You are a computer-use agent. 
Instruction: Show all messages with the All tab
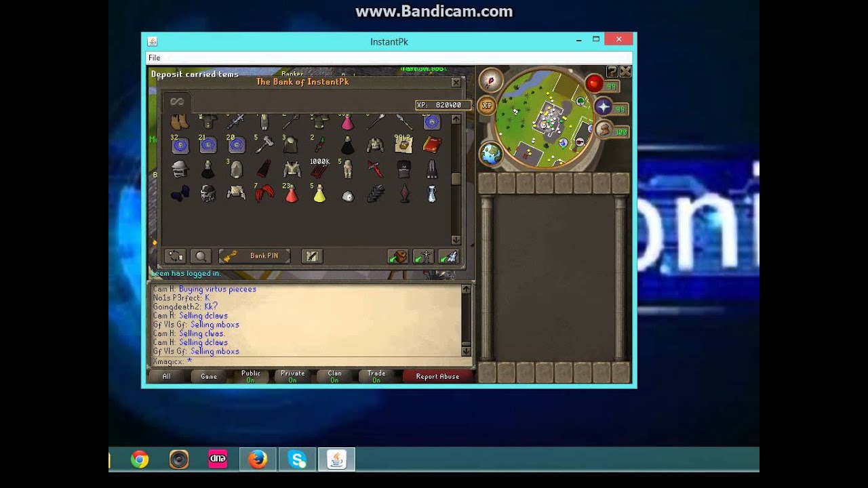click(167, 376)
